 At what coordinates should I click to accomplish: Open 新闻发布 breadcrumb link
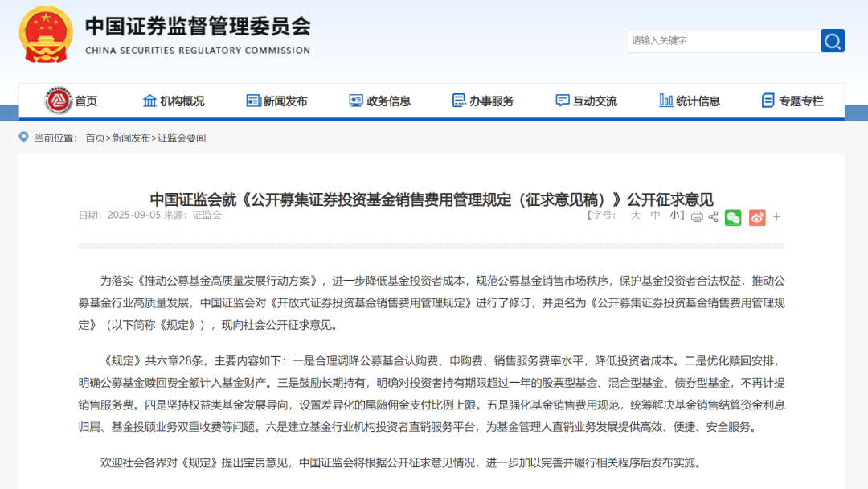click(x=131, y=138)
